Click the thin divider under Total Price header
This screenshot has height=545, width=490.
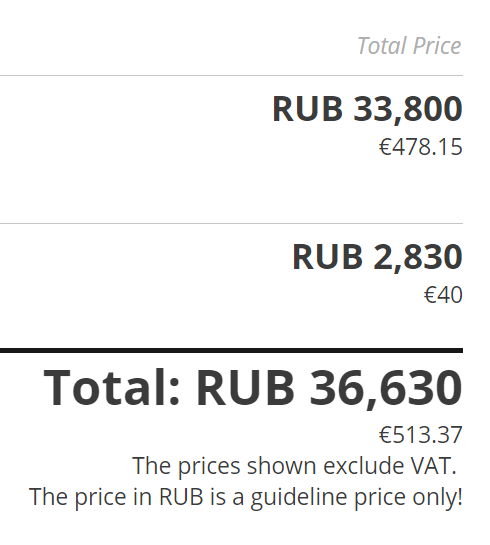click(231, 75)
